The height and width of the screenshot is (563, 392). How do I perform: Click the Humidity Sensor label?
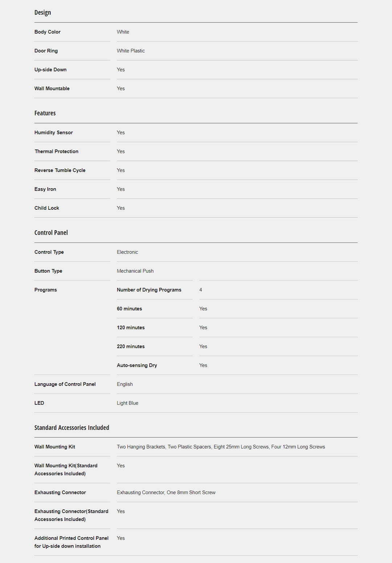54,132
